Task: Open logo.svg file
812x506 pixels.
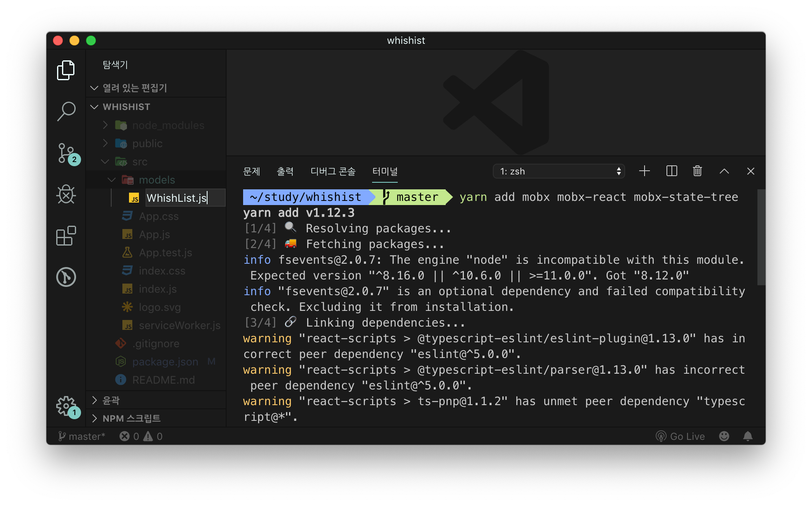Action: point(156,307)
